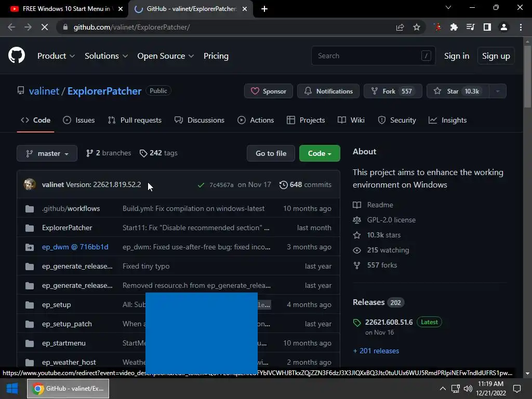Close the YouTube tab
This screenshot has width=532, height=399.
point(121,9)
